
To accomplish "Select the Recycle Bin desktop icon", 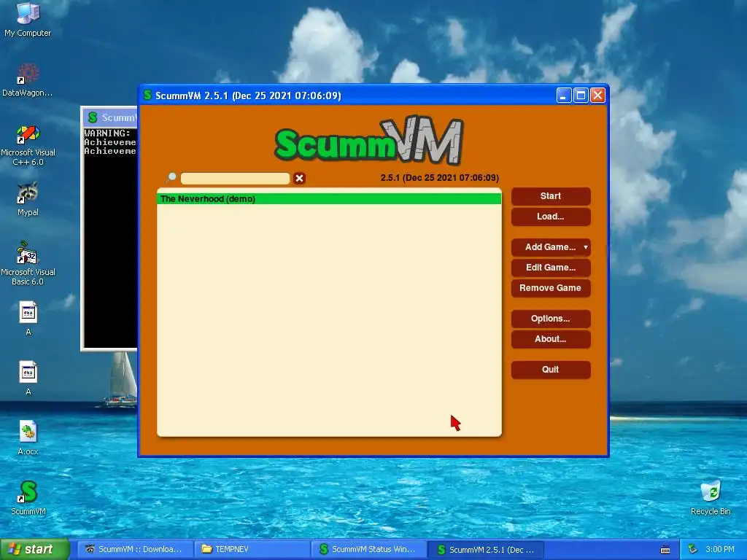I will [711, 497].
